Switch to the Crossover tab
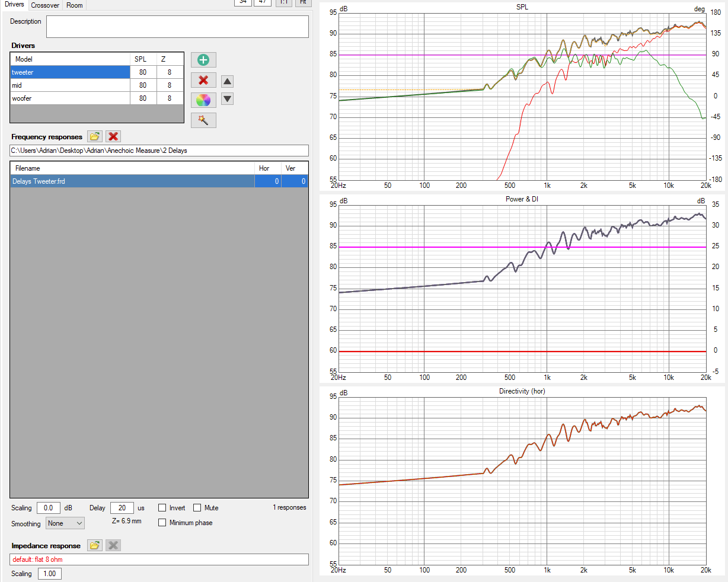Image resolution: width=728 pixels, height=582 pixels. coord(45,5)
